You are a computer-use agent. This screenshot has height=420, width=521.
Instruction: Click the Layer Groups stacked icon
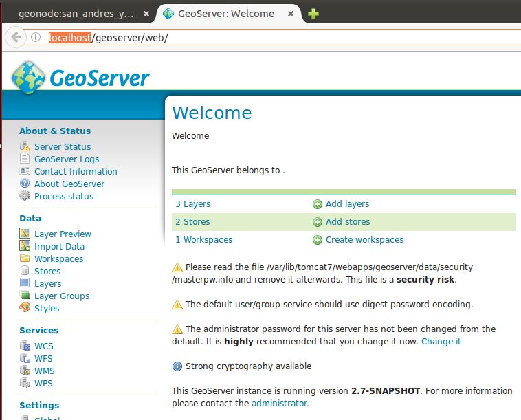[x=25, y=295]
